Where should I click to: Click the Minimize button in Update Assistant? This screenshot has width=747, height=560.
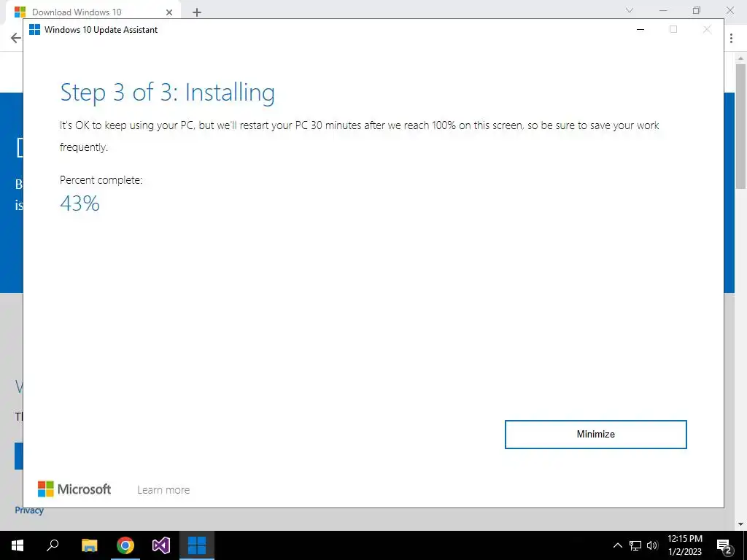595,435
